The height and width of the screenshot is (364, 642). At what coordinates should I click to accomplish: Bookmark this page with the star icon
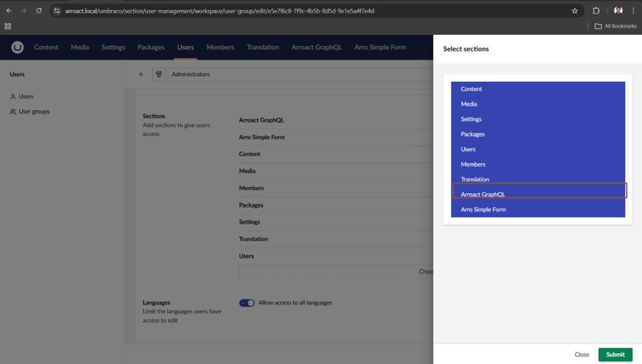click(574, 11)
